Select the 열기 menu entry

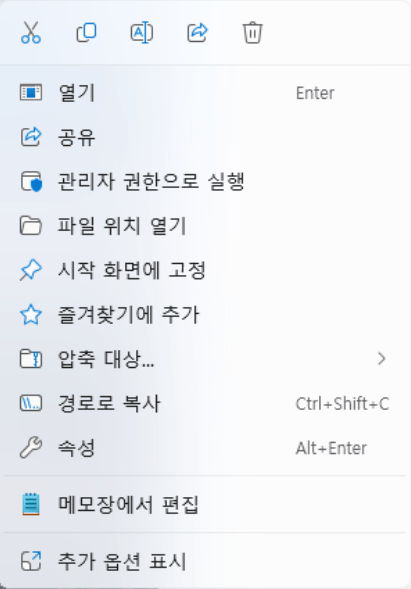click(205, 93)
